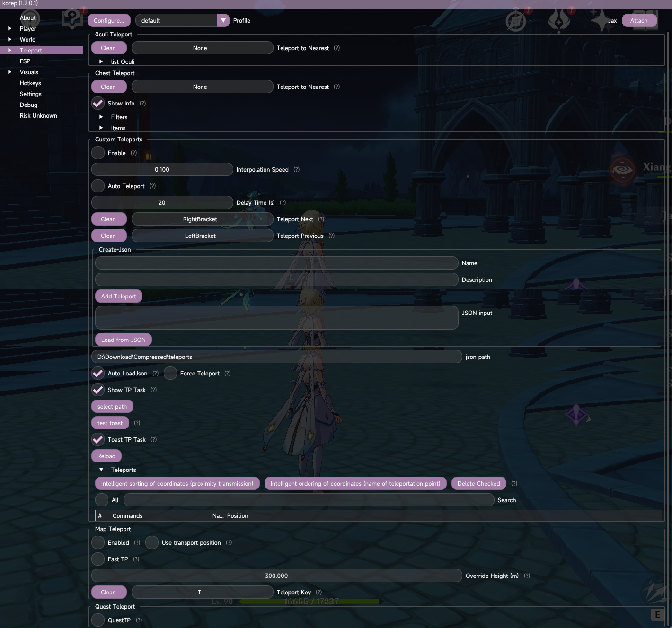Click the help icon beside Oculi Teleport to Nearest
This screenshot has width=672, height=628.
coord(337,48)
